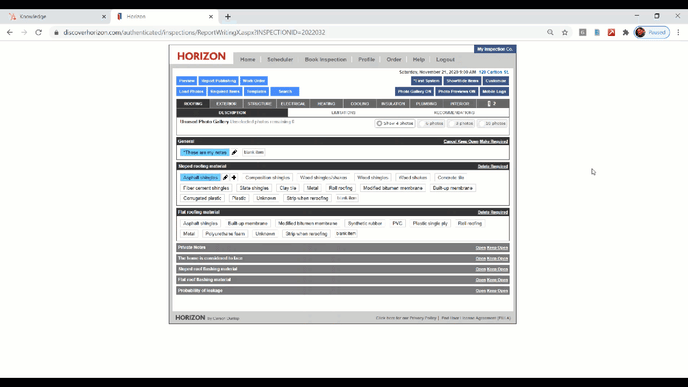Image resolution: width=688 pixels, height=387 pixels.
Task: Toggle the Show/Hide Items button
Action: (x=462, y=81)
